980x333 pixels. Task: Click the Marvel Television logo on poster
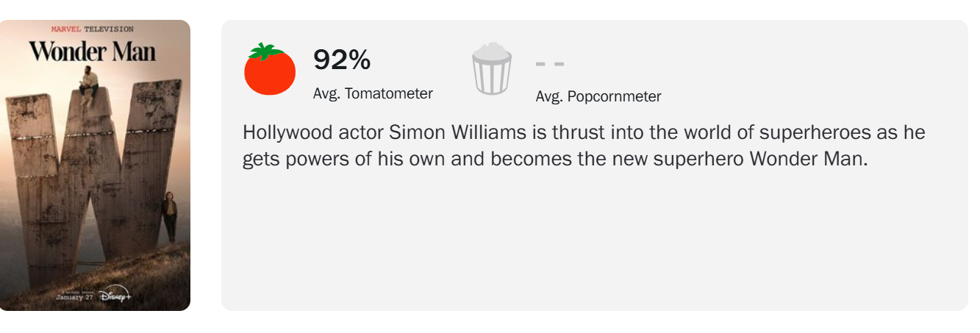coord(93,29)
